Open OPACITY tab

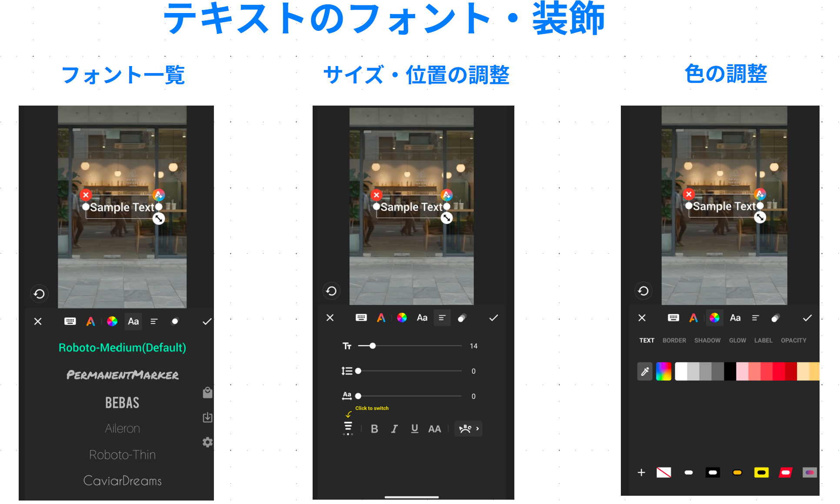click(793, 340)
